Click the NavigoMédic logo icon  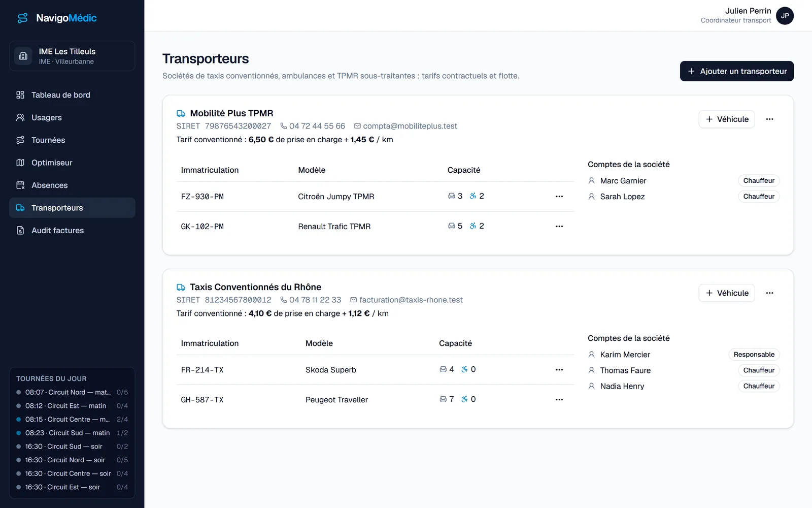pyautogui.click(x=22, y=18)
